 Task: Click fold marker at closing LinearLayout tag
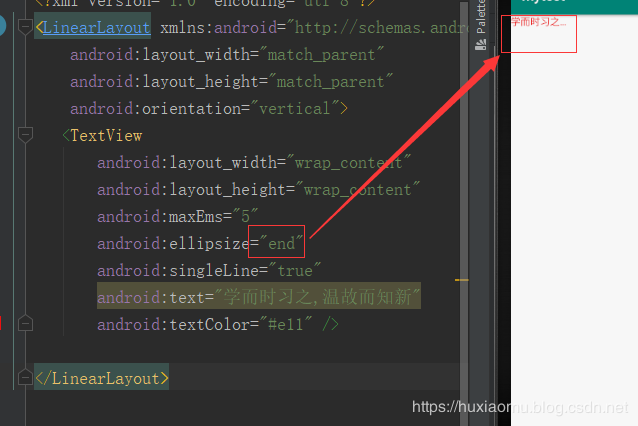pyautogui.click(x=25, y=377)
